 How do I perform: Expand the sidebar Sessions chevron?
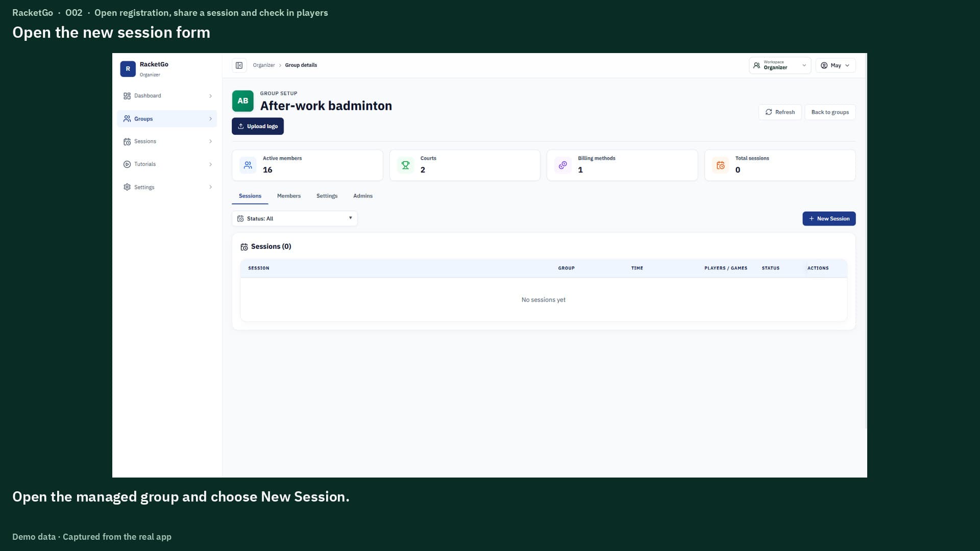210,141
